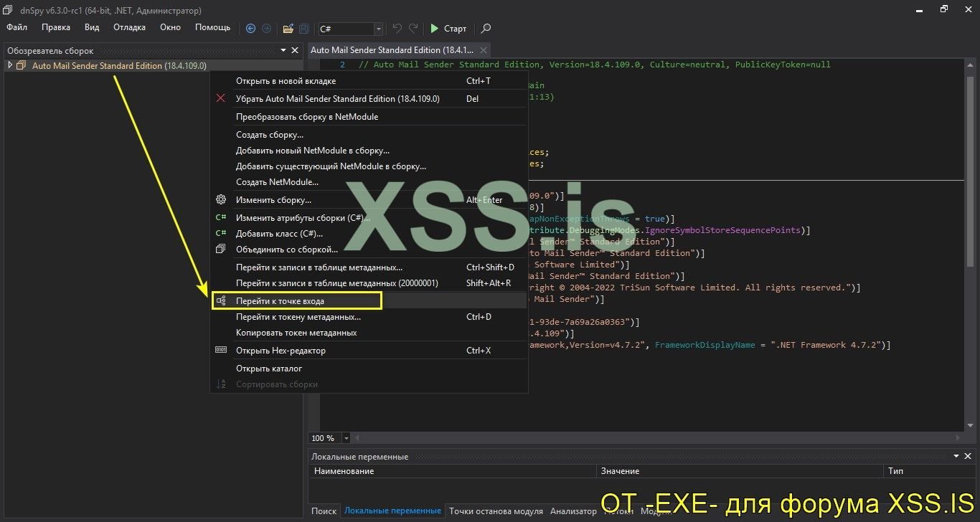Open the Файл menu
The width and height of the screenshot is (980, 522).
pos(17,27)
